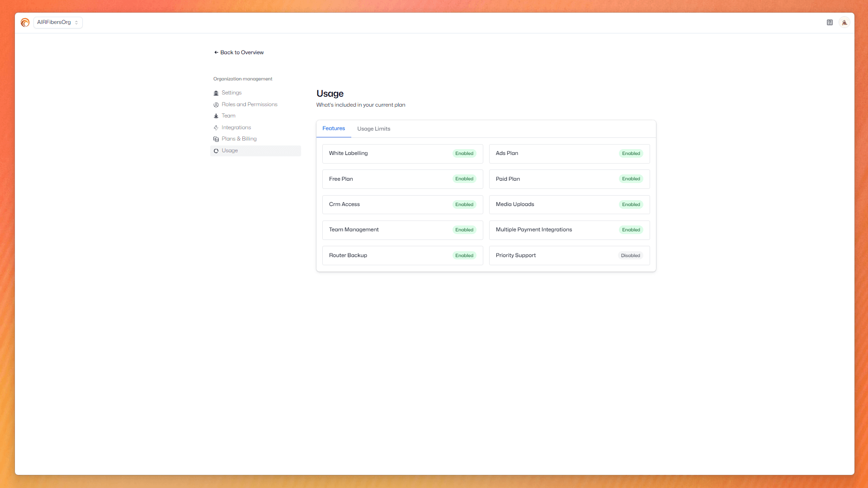
Task: Click the orange swirl app logo
Action: tap(25, 23)
